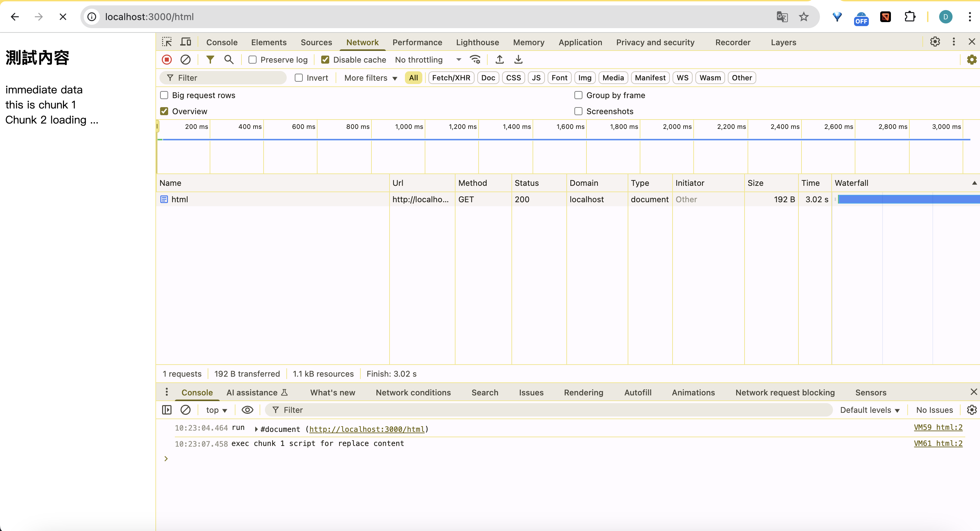Expand the More filters dropdown
Screen dimensions: 980x531
point(370,78)
